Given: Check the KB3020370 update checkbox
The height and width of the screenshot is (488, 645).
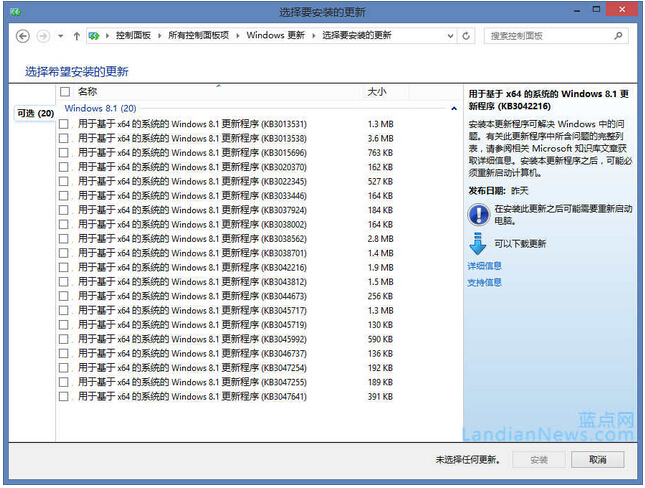Looking at the screenshot, I should point(64,167).
